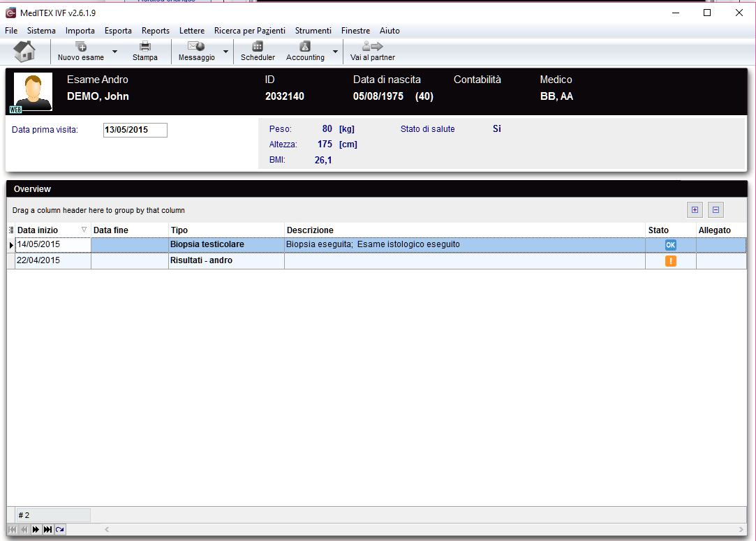Click the Medico name BB, AA
The width and height of the screenshot is (756, 541).
pos(556,96)
